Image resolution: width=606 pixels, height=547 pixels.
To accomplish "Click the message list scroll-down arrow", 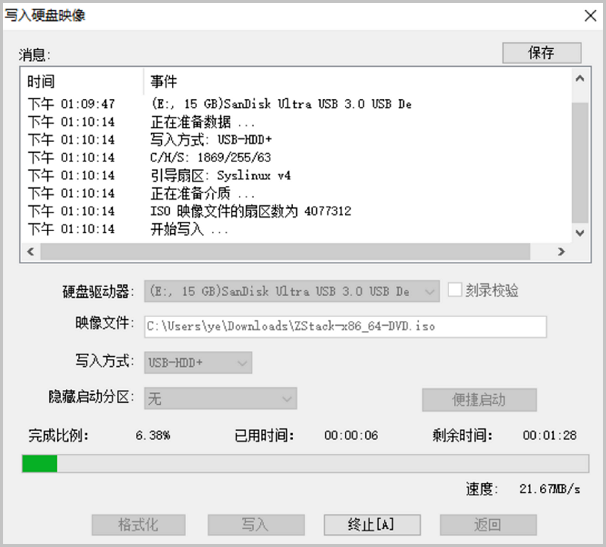I will coord(580,232).
